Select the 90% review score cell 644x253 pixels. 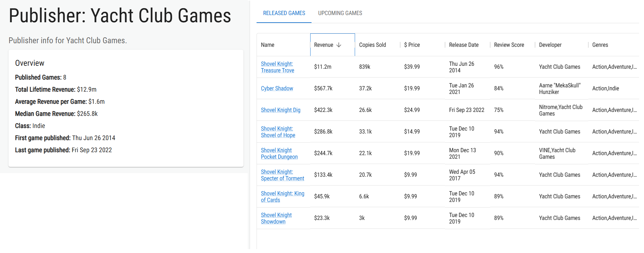pos(512,153)
